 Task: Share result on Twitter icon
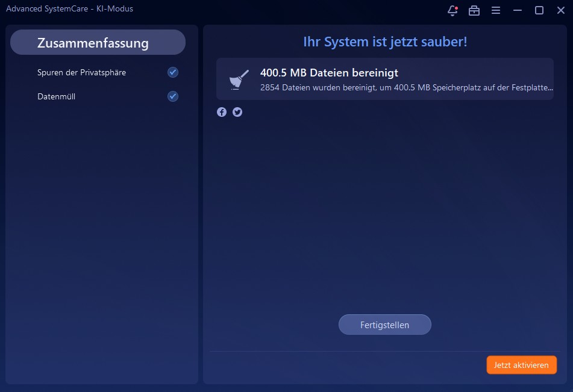point(237,112)
